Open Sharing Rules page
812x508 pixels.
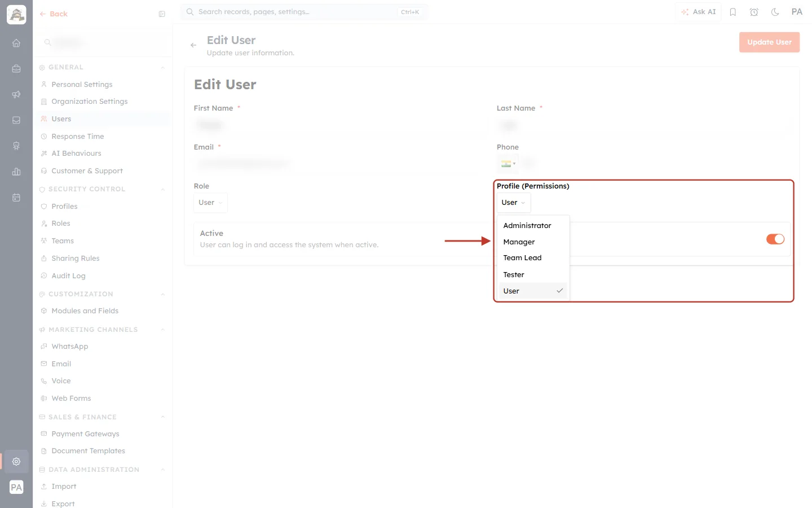pos(75,259)
